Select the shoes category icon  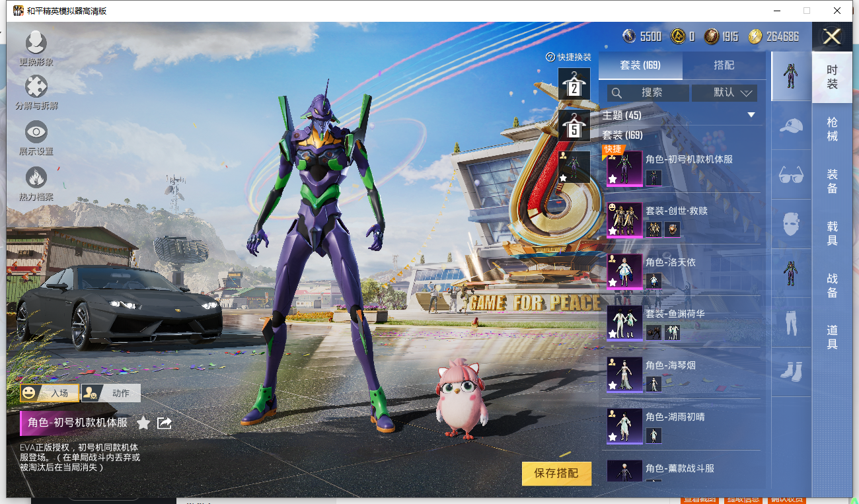click(x=791, y=371)
